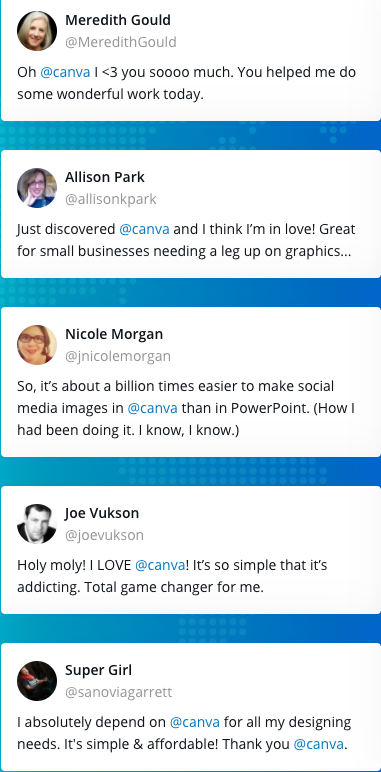Click Allison Park's profile avatar
This screenshot has width=381, height=772.
click(x=37, y=188)
